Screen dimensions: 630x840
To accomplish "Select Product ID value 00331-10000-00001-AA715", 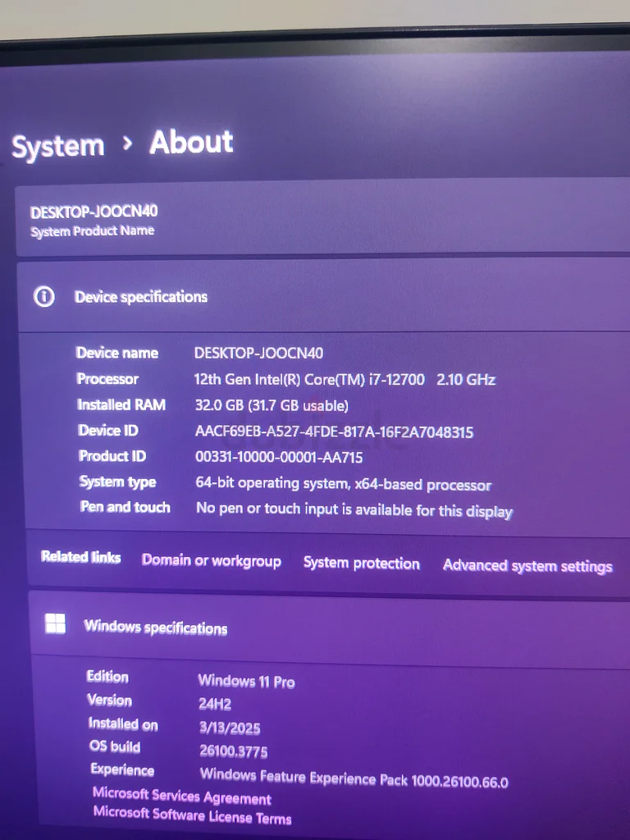I will point(279,457).
